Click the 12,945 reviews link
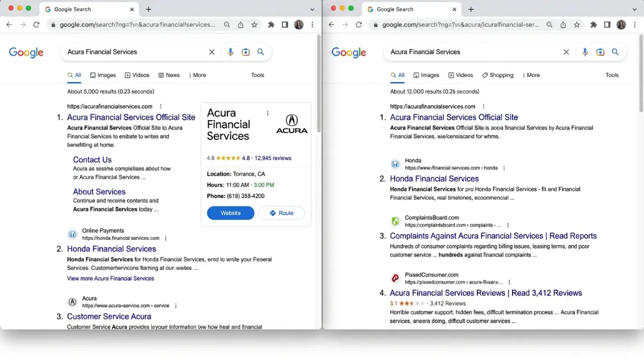This screenshot has width=644, height=359. [x=272, y=158]
